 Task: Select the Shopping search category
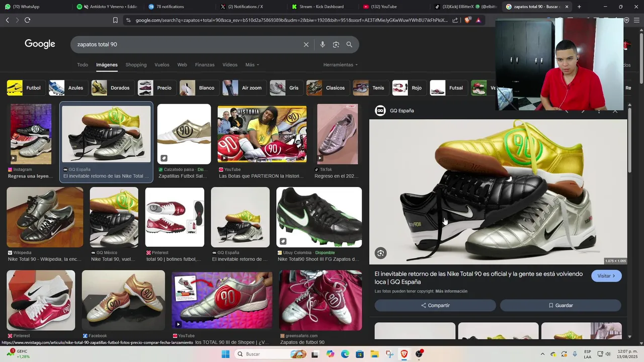136,65
